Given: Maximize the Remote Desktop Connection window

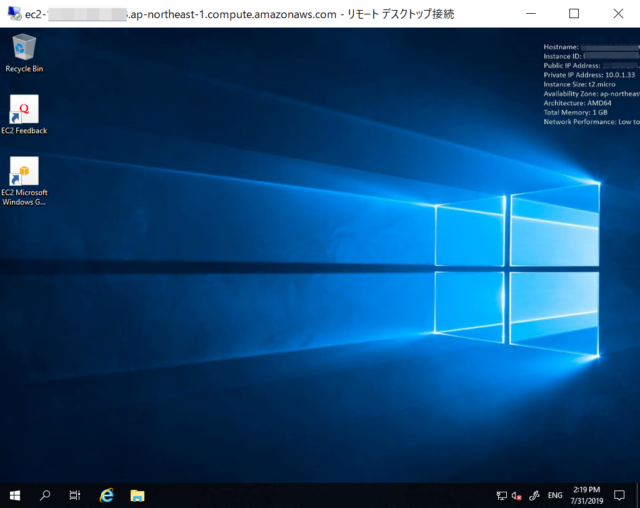Looking at the screenshot, I should (x=574, y=13).
